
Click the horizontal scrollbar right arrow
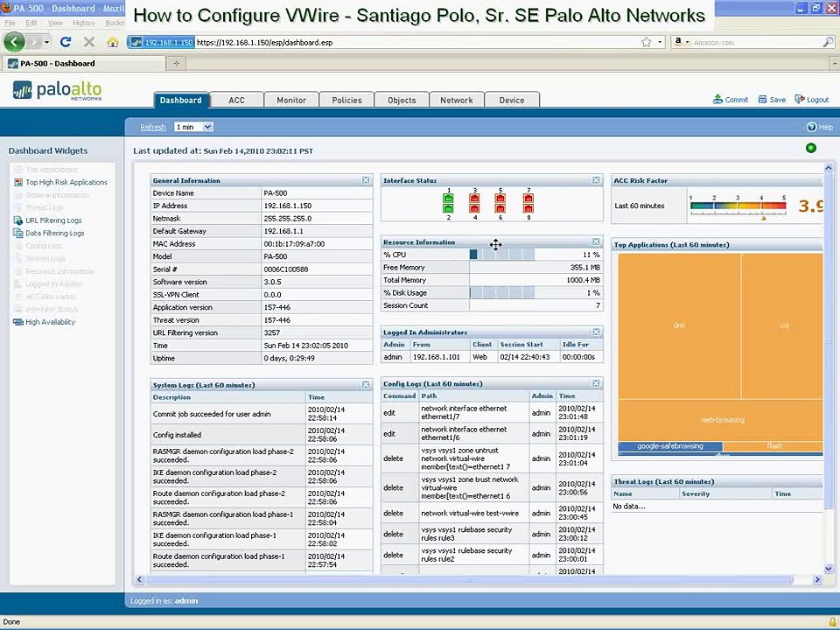(817, 579)
